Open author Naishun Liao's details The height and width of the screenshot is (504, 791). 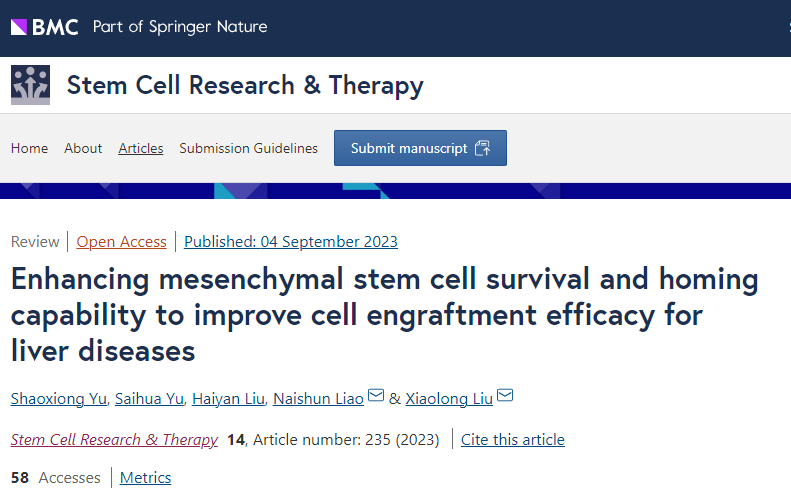(320, 398)
